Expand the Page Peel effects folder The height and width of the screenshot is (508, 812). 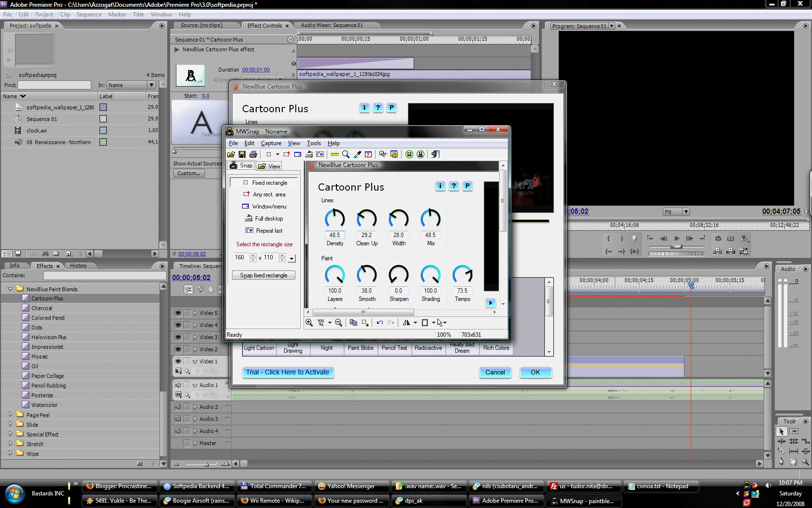10,415
